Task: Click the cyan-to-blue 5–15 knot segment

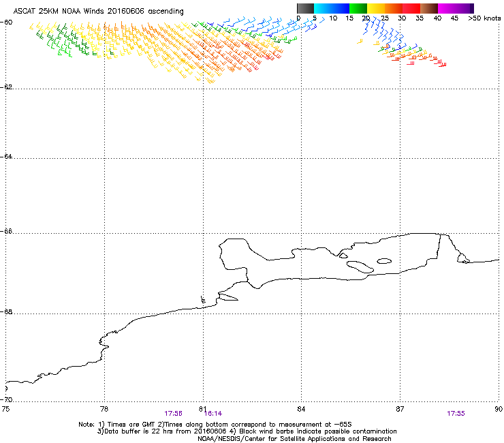Action: pyautogui.click(x=332, y=8)
